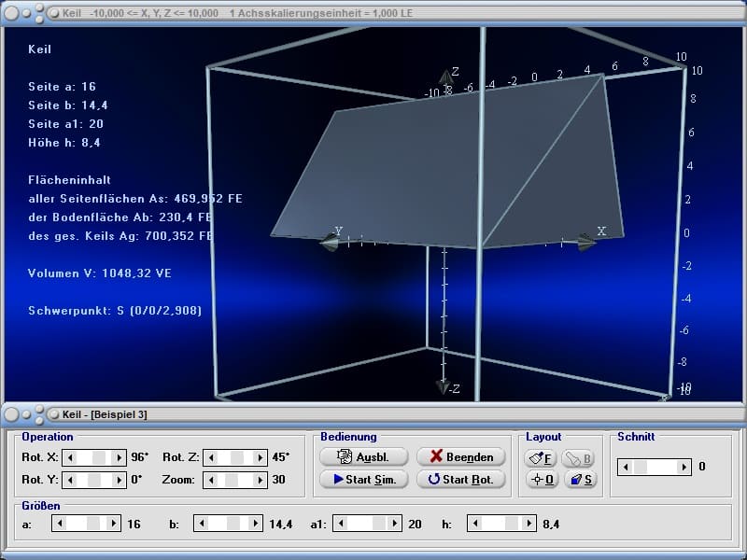Click the 'Seite a: 16' readout
This screenshot has height=560, width=747.
click(62, 87)
